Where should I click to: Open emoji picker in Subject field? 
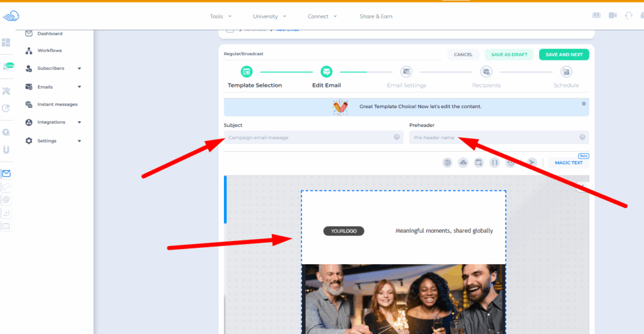pyautogui.click(x=396, y=137)
